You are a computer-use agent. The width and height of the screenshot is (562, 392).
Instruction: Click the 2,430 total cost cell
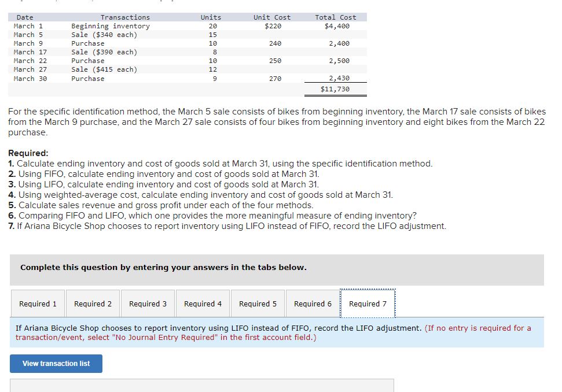pyautogui.click(x=339, y=78)
